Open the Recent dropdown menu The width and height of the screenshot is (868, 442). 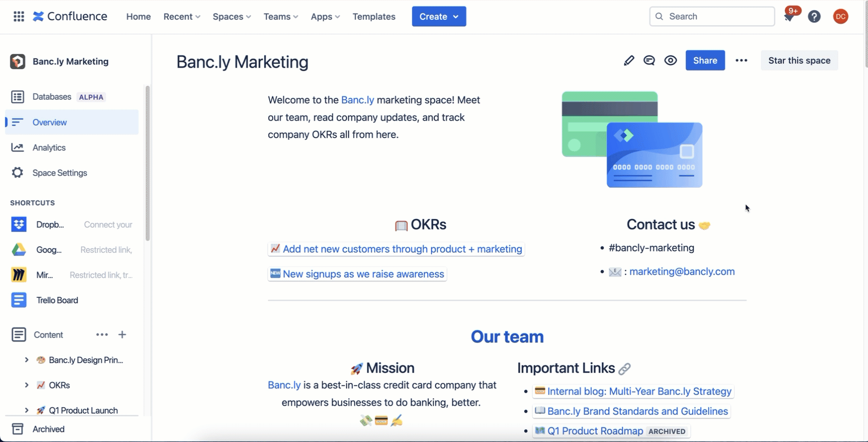coord(182,17)
